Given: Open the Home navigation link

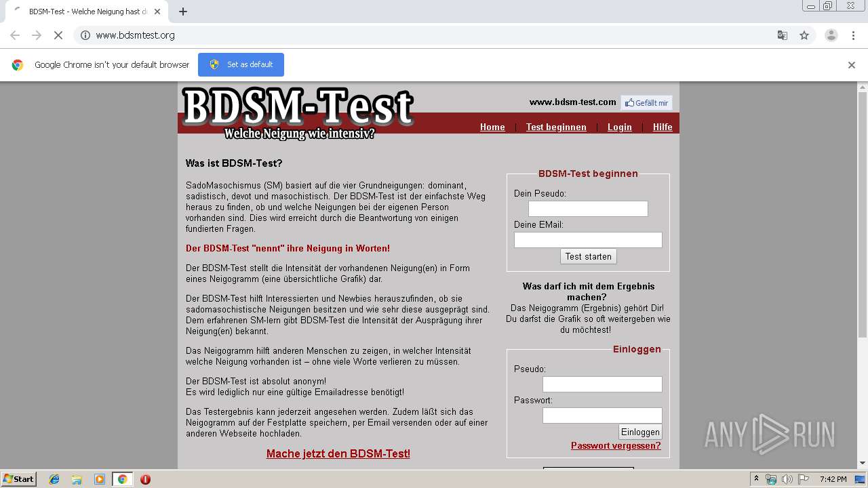Looking at the screenshot, I should 492,127.
